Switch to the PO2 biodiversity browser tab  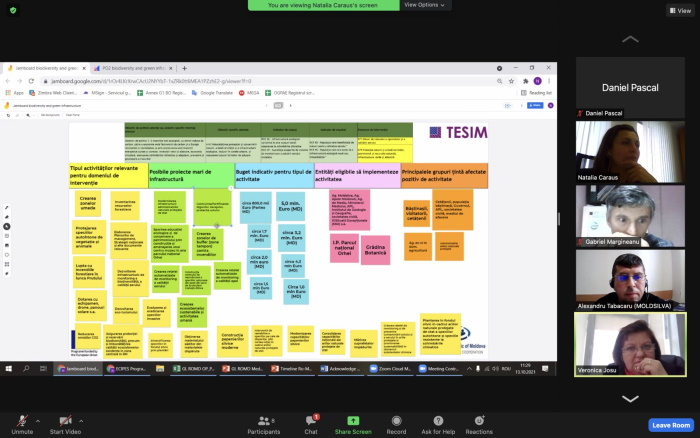click(133, 68)
